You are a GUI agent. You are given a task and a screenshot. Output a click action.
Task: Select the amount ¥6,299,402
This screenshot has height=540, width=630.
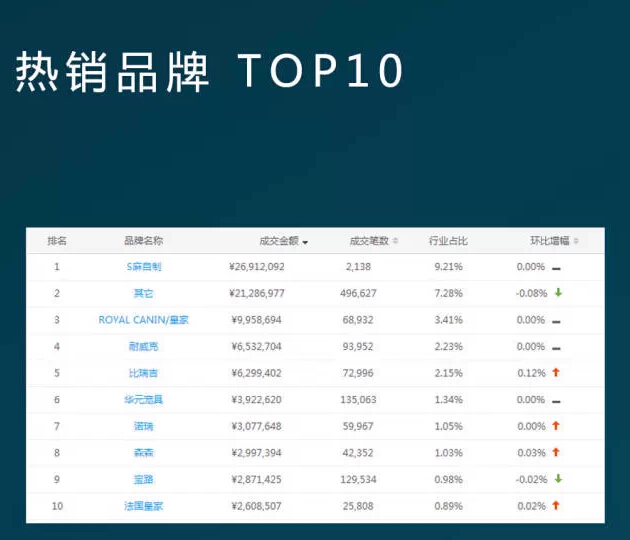[257, 373]
